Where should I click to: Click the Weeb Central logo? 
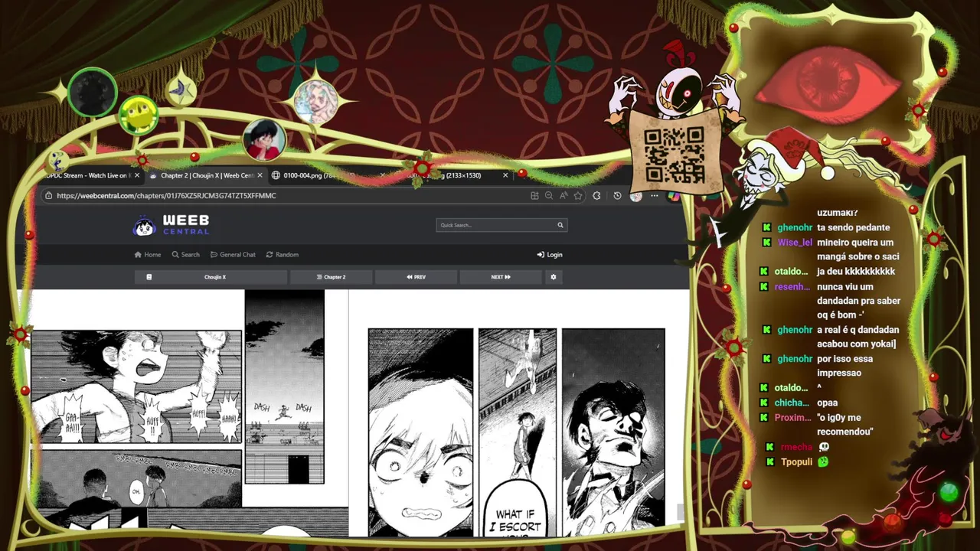coord(171,225)
